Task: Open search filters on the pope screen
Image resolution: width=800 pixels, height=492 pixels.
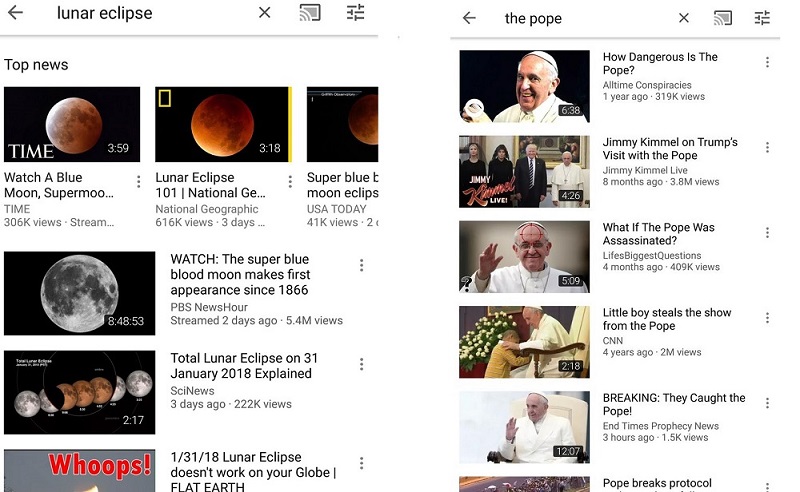Action: pos(762,18)
